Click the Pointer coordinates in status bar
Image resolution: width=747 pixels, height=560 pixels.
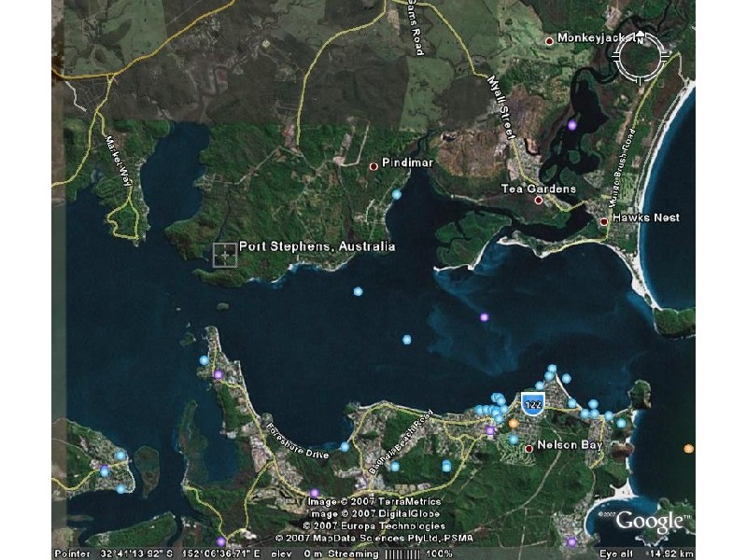point(158,553)
